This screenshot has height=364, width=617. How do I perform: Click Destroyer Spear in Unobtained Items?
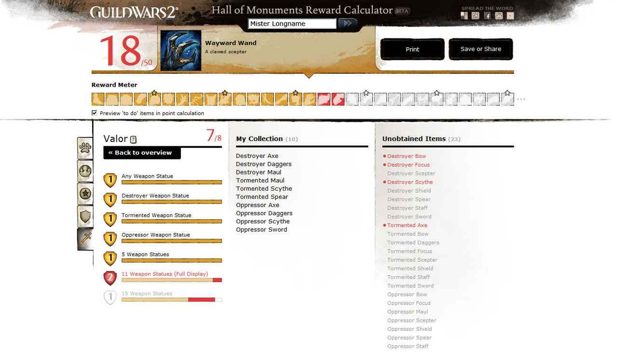409,199
